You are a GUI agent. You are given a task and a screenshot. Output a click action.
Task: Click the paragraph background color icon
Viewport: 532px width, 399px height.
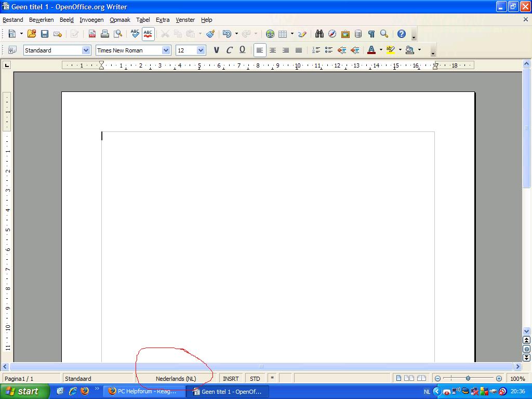[x=410, y=50]
